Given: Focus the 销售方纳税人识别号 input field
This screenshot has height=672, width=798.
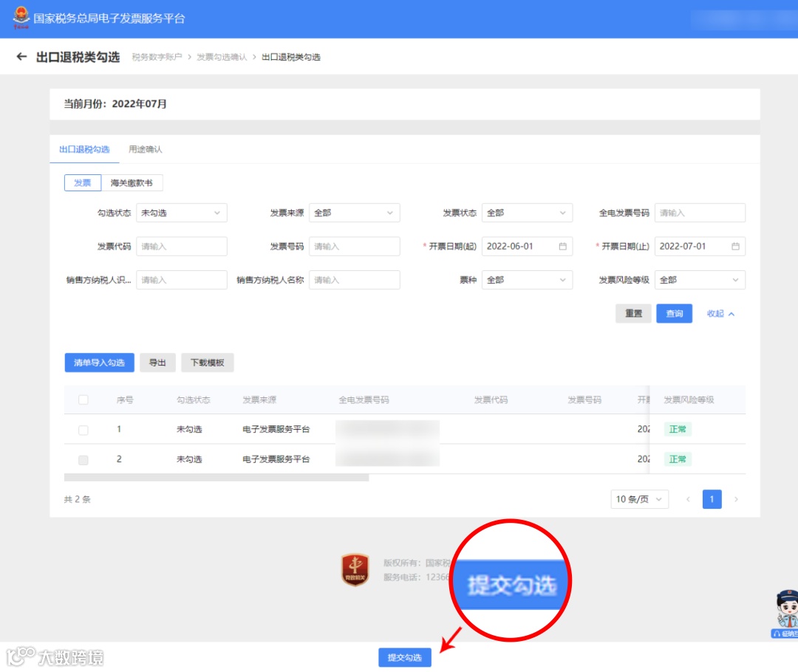Looking at the screenshot, I should tap(181, 280).
